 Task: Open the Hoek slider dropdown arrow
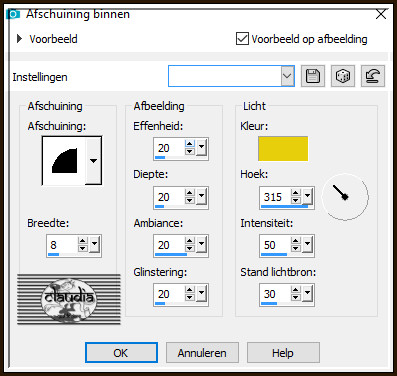[x=307, y=196]
